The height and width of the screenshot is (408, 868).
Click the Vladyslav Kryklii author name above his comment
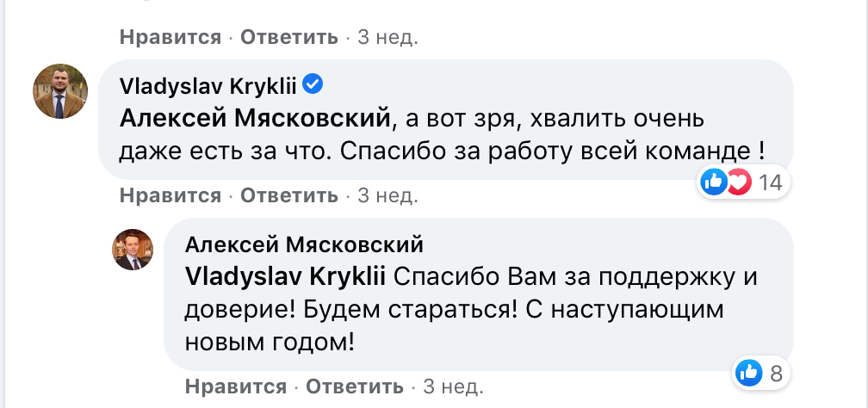(207, 85)
